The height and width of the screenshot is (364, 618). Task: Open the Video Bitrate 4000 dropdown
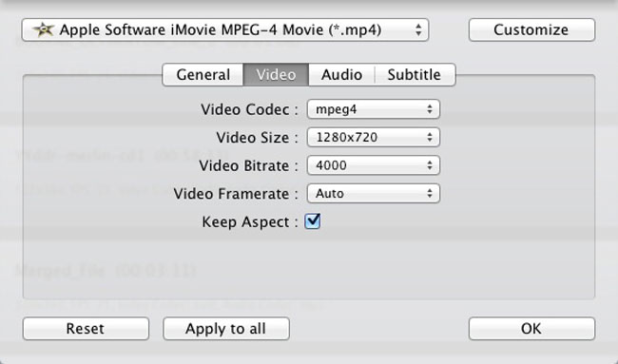(x=374, y=165)
